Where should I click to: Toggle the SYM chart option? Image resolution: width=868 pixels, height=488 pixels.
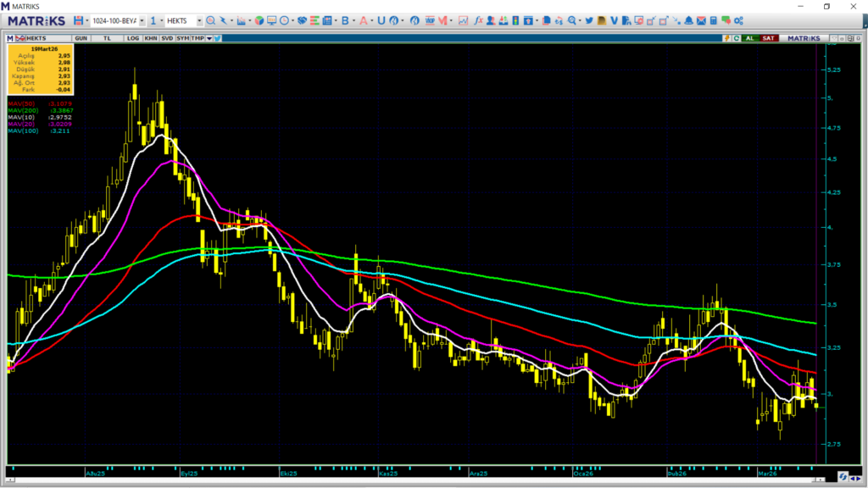[183, 38]
